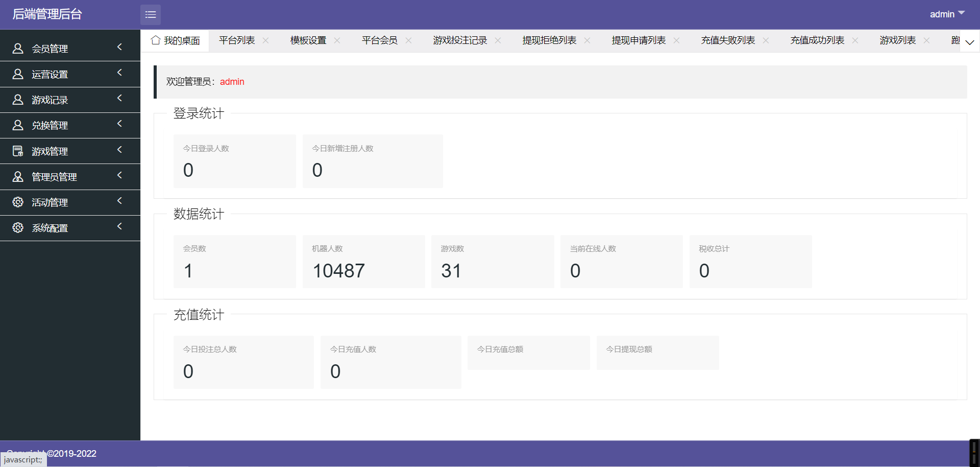The width and height of the screenshot is (980, 467).
Task: Click the 机器人数 statistics card
Action: click(x=363, y=262)
